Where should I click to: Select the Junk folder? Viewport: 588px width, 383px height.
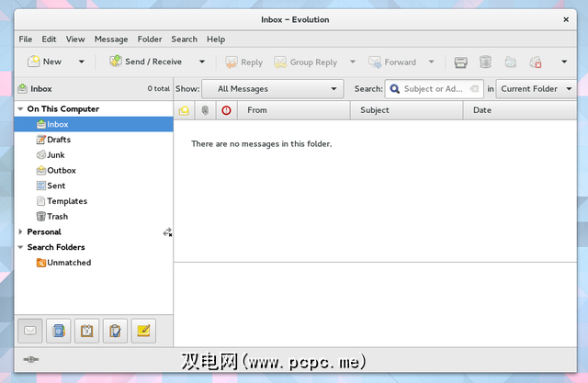[94, 155]
